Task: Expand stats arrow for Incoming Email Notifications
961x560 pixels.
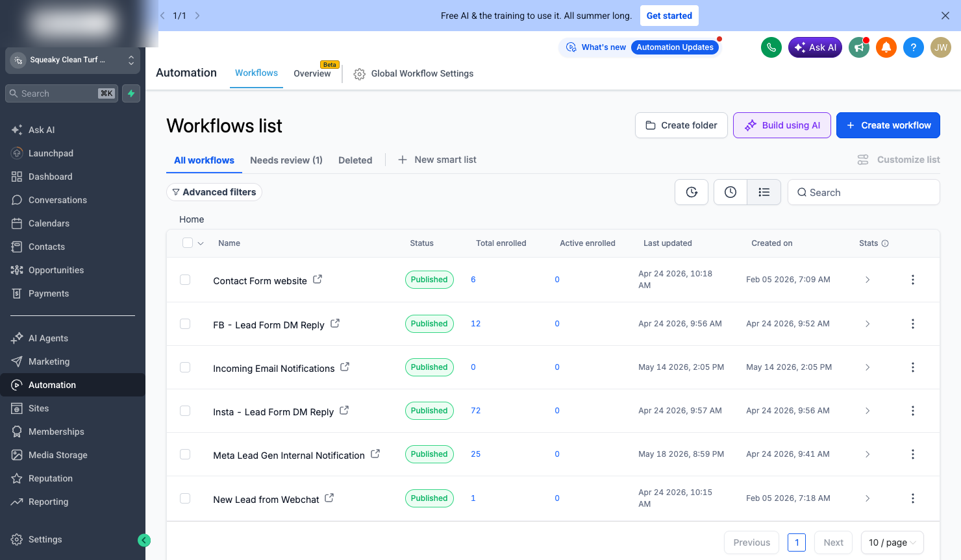Action: 867,367
